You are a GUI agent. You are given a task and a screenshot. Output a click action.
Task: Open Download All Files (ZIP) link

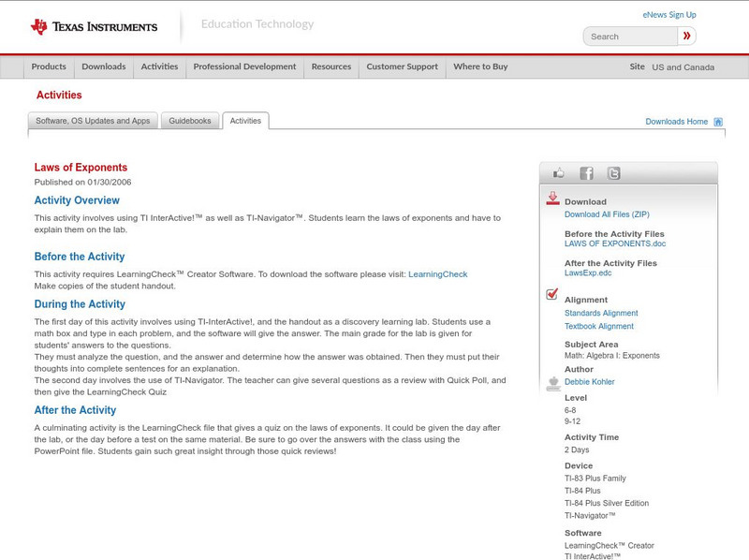(x=606, y=214)
